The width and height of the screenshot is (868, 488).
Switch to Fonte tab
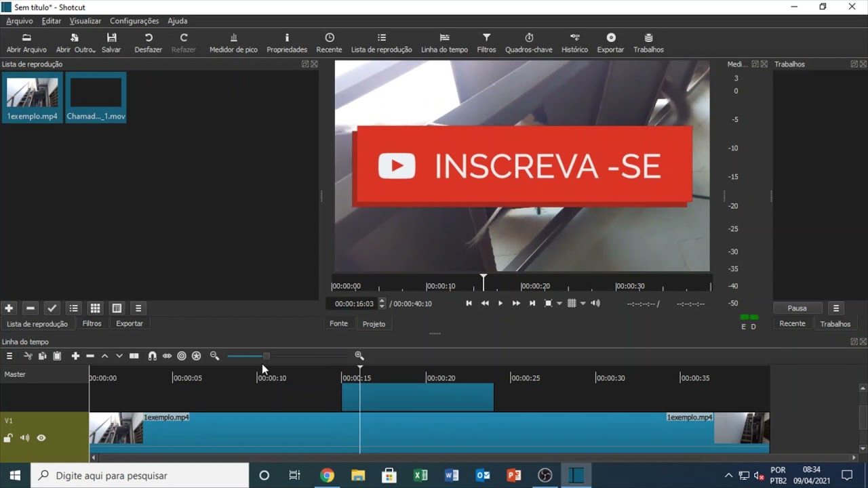(x=339, y=324)
